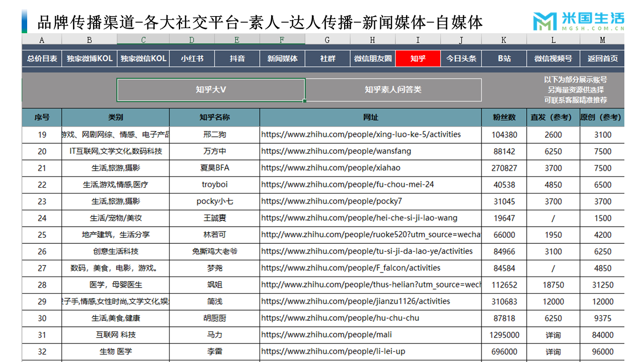Open the F_falcon zhihu link
The width and height of the screenshot is (644, 362).
coord(351,268)
